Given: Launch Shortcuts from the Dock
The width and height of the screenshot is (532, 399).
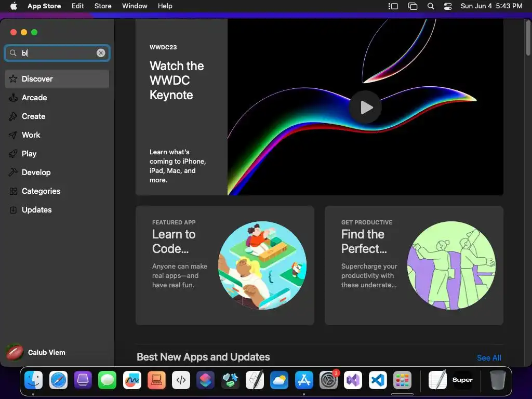Looking at the screenshot, I should click(206, 380).
